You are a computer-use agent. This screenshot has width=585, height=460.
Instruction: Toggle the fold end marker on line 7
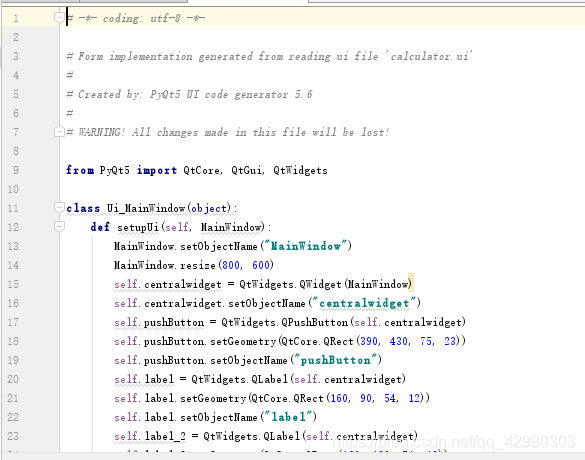click(x=59, y=132)
